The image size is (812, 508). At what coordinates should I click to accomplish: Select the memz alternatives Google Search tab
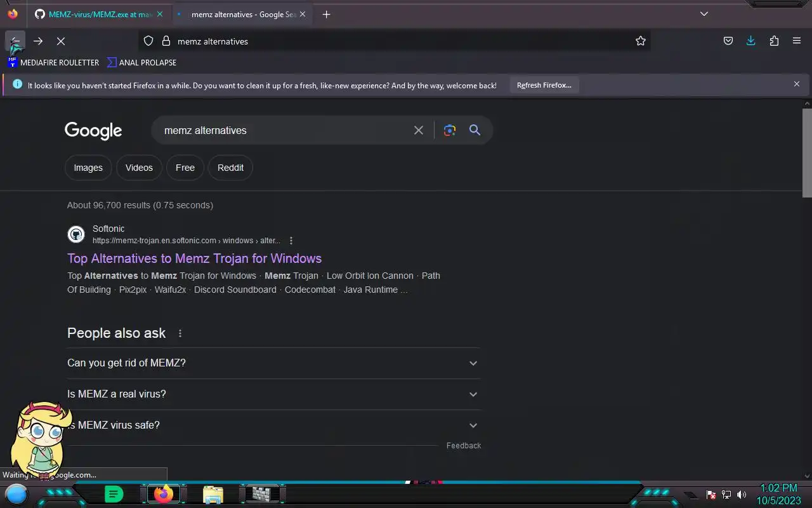(242, 14)
